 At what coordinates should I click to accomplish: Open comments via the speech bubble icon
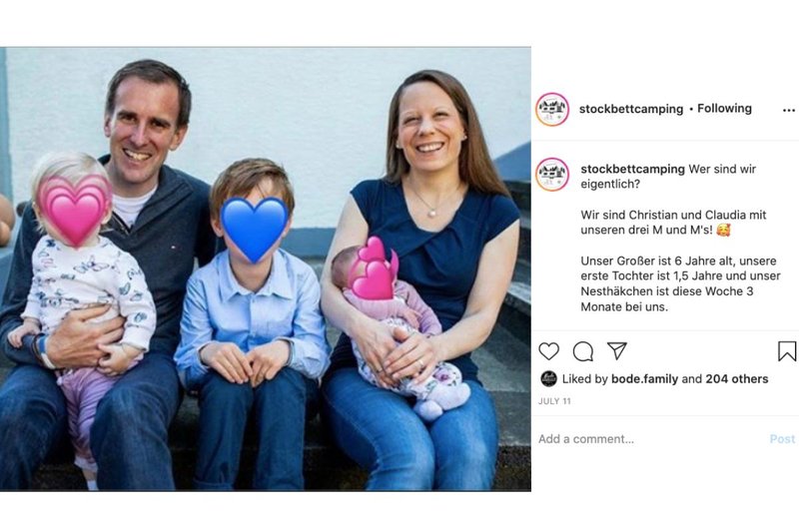tap(583, 351)
